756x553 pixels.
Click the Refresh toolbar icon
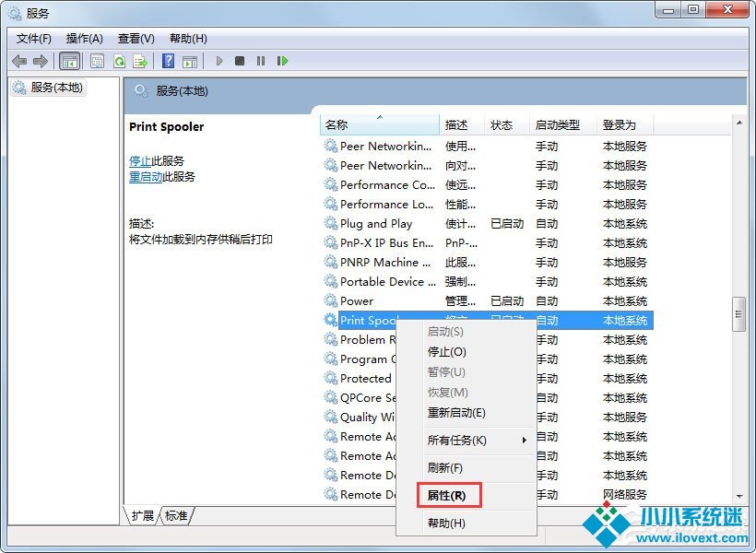pyautogui.click(x=119, y=61)
